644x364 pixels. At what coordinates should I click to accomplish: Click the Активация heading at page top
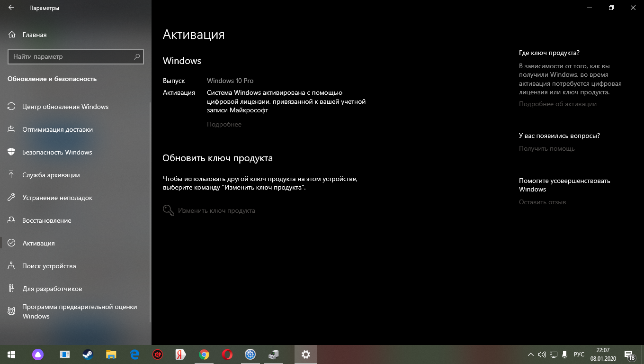[x=194, y=35]
